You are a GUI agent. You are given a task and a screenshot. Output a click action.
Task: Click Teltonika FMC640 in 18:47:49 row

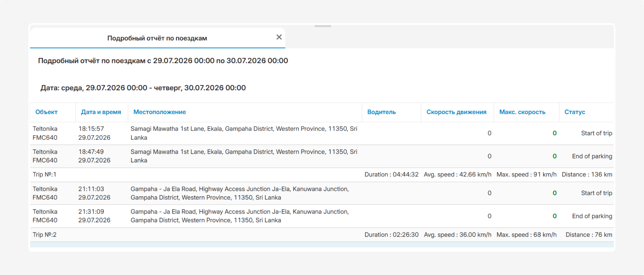[45, 156]
